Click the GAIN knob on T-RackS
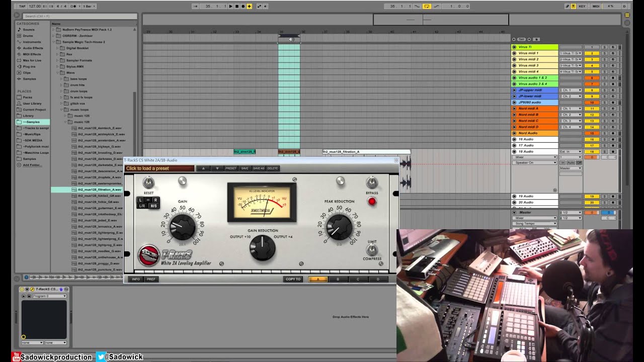Screen dimensions: 644x362 [x=182, y=227]
